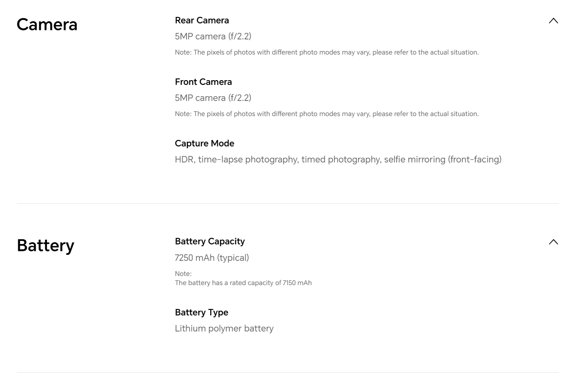Click the note under Front Camera
The height and width of the screenshot is (390, 588).
327,114
